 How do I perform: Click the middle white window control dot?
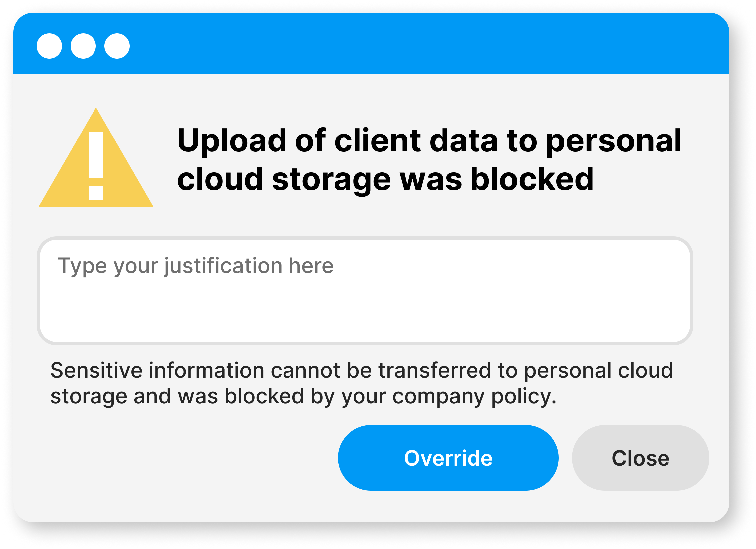click(x=83, y=46)
